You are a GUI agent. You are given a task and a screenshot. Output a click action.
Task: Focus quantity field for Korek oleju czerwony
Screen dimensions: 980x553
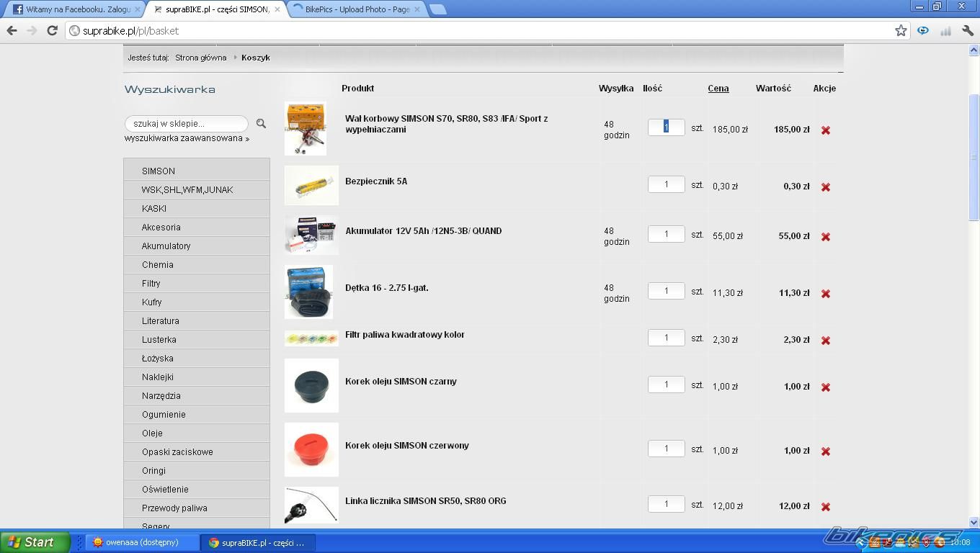[x=666, y=449]
